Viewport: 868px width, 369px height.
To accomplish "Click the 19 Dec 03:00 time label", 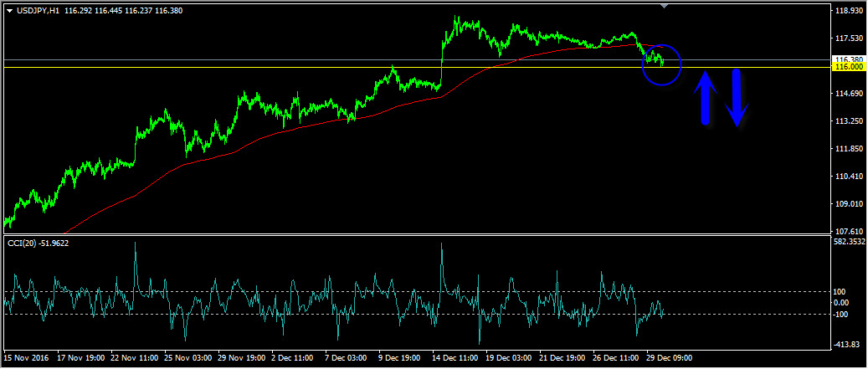I will pyautogui.click(x=510, y=358).
